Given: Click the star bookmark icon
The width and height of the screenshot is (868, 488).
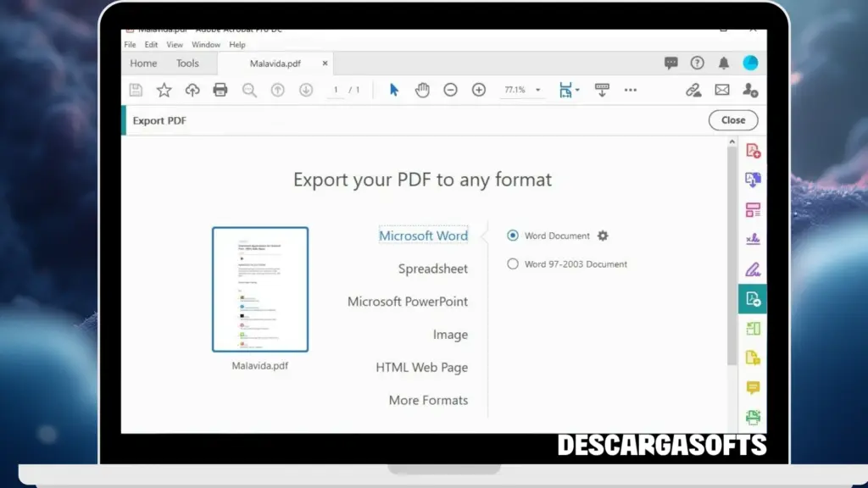Looking at the screenshot, I should (x=164, y=90).
